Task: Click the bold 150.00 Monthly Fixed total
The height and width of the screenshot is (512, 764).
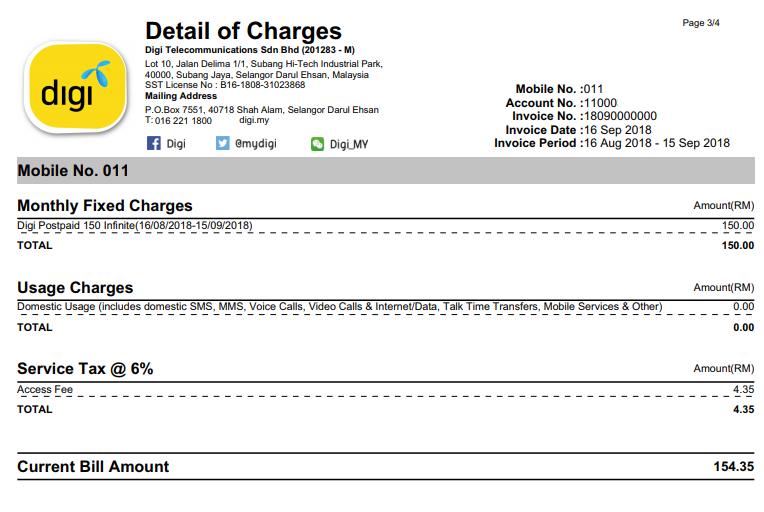Action: point(738,246)
